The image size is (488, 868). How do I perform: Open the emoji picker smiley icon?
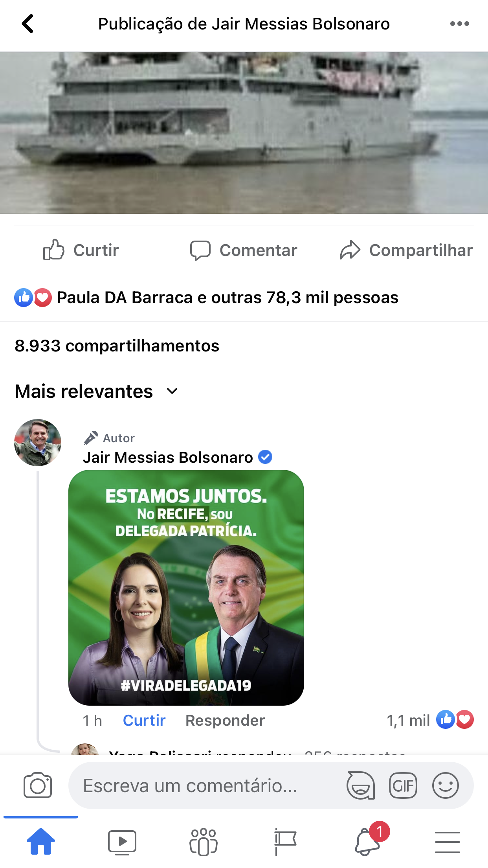445,786
